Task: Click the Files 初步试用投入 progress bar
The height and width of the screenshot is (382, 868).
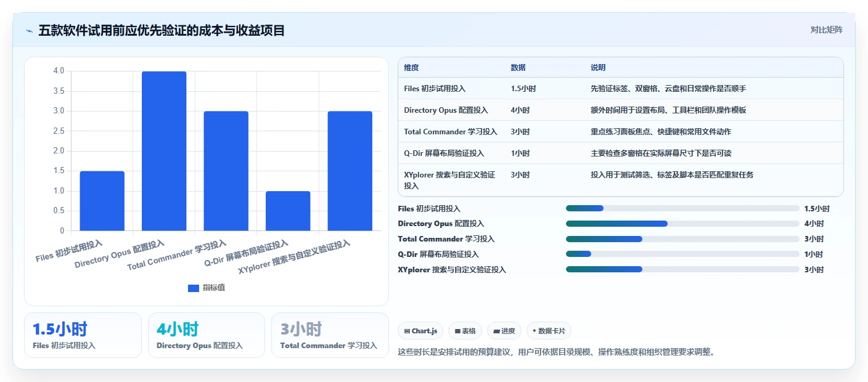Action: click(x=682, y=208)
